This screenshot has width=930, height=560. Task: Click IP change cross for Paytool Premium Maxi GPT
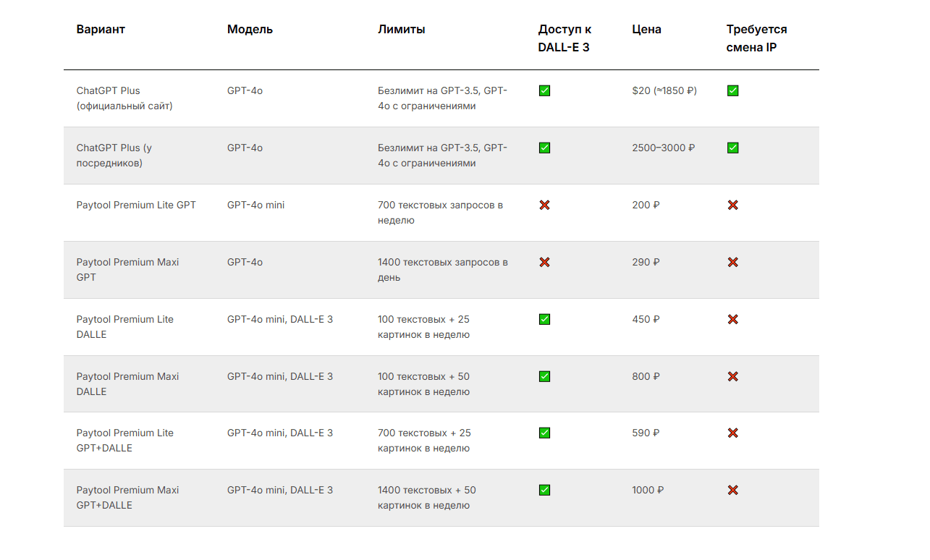732,263
